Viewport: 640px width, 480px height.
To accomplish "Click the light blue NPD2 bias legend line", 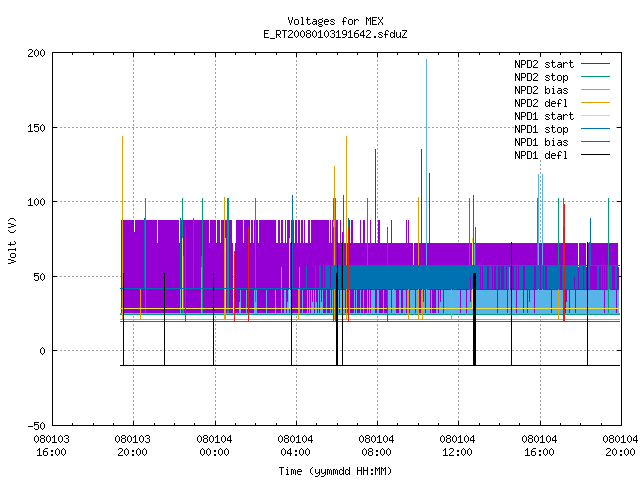I will tap(596, 90).
